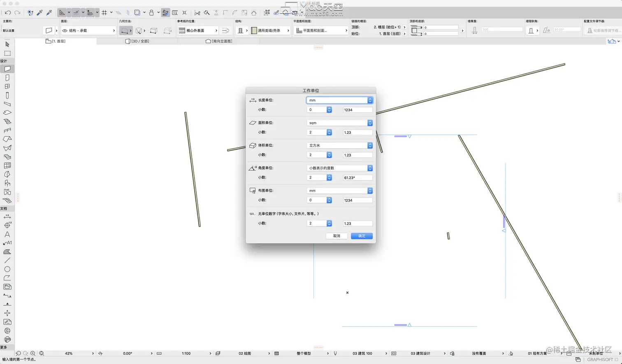
Task: Select the Door tool in toolbox
Action: (7, 78)
